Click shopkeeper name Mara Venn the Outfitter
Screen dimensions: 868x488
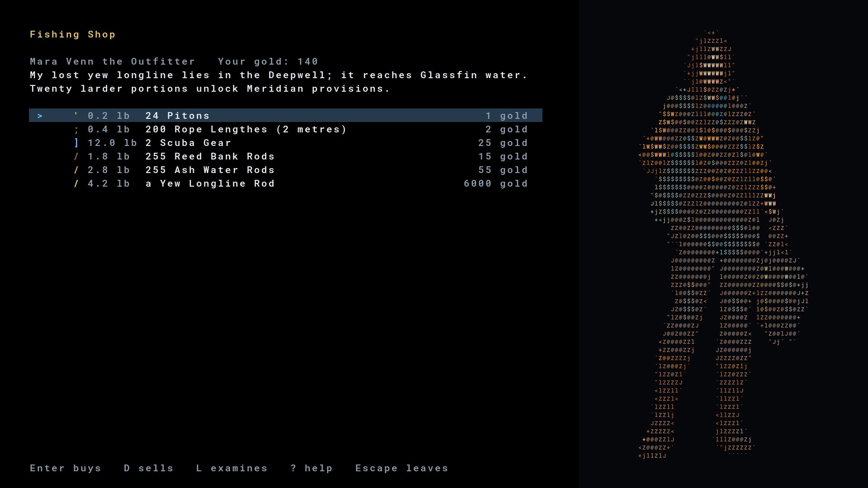click(113, 61)
